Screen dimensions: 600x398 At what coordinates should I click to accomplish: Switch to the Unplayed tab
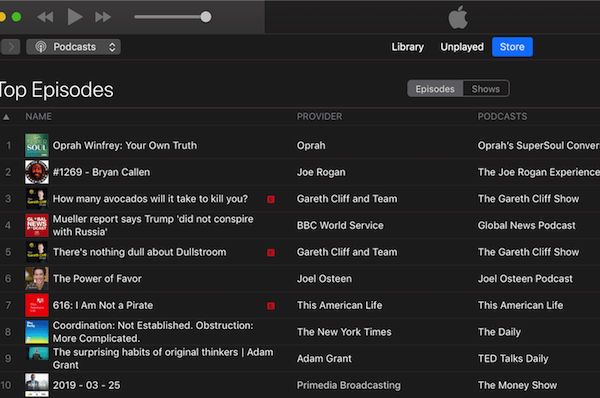[x=462, y=47]
